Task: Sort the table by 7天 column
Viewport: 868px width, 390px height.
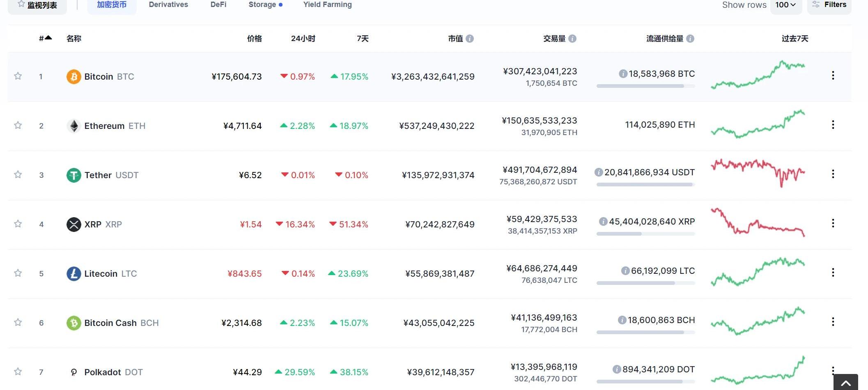Action: (x=363, y=39)
